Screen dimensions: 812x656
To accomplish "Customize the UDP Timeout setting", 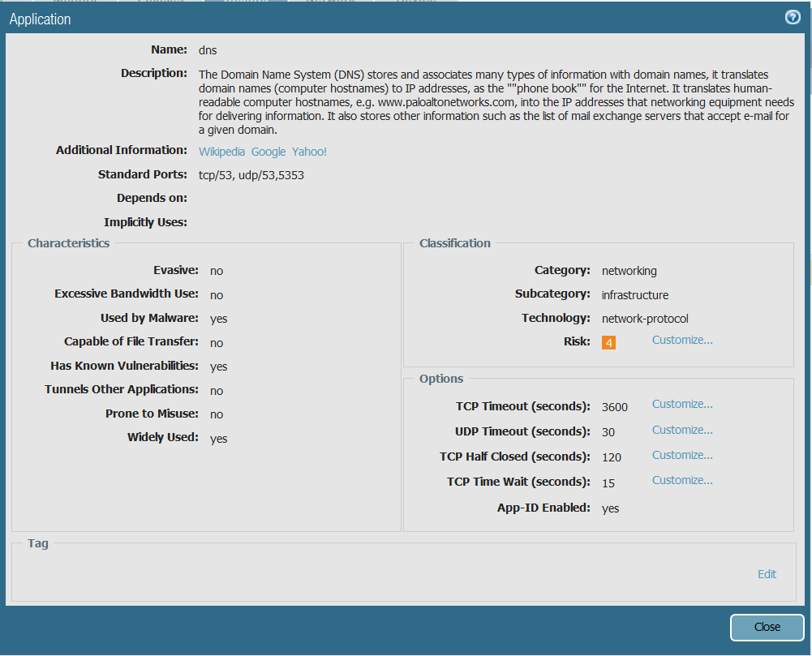I will [682, 430].
